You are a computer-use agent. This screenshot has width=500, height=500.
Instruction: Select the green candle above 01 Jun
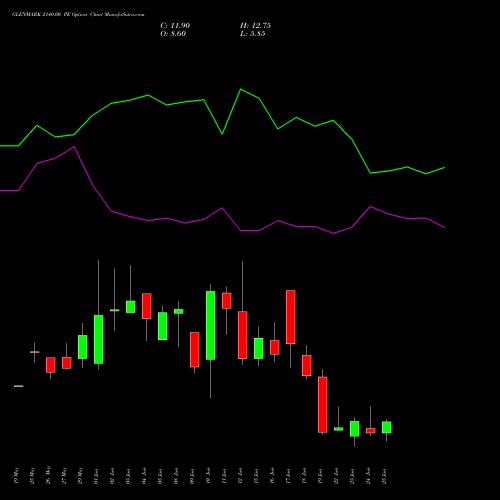tap(99, 339)
